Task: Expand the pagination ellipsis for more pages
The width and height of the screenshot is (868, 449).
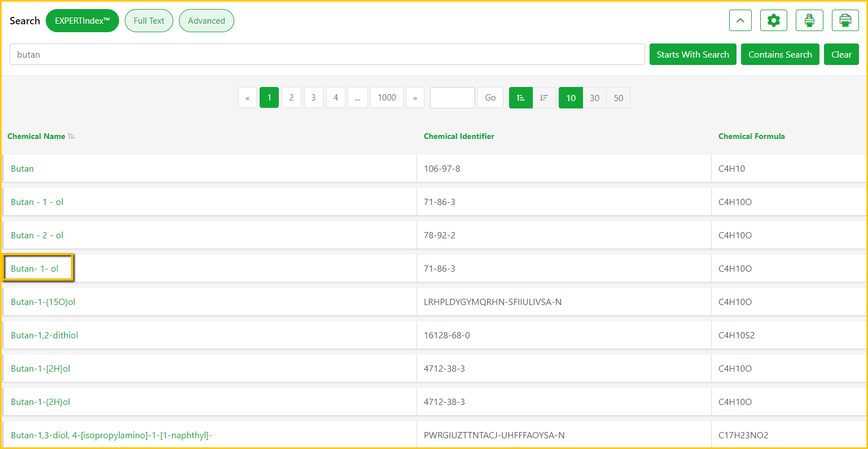Action: tap(357, 98)
